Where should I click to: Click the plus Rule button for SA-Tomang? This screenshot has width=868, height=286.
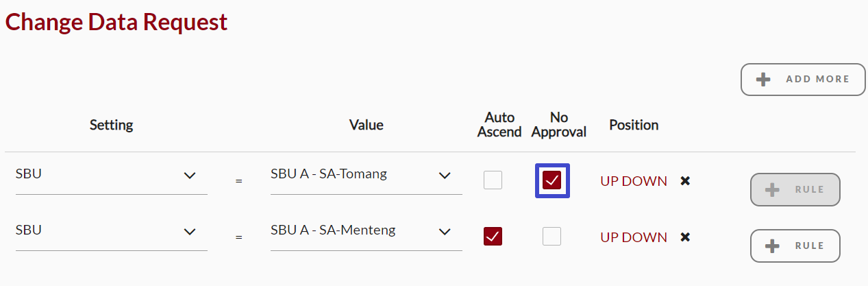[795, 190]
